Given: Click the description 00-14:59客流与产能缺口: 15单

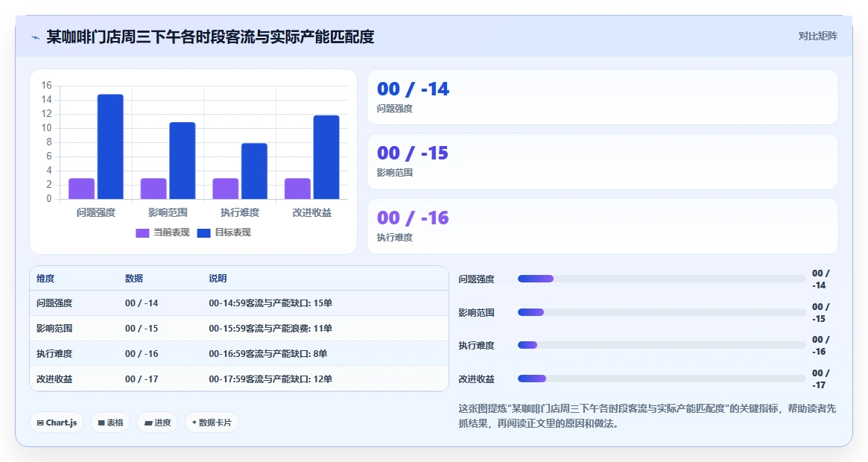Looking at the screenshot, I should [x=270, y=303].
